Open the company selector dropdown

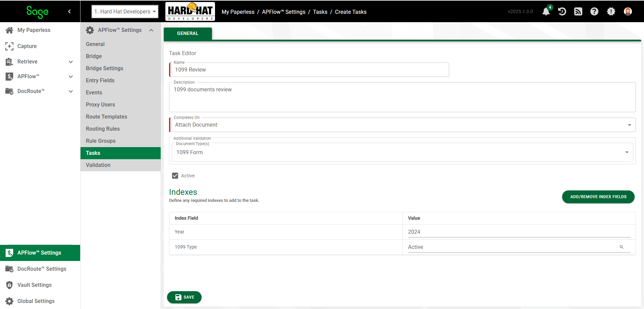coord(125,11)
